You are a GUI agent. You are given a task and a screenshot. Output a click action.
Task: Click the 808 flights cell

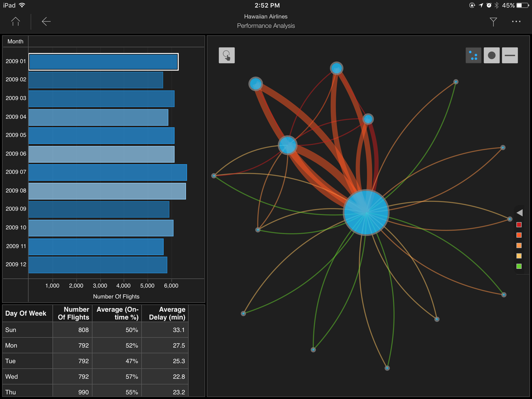point(72,330)
